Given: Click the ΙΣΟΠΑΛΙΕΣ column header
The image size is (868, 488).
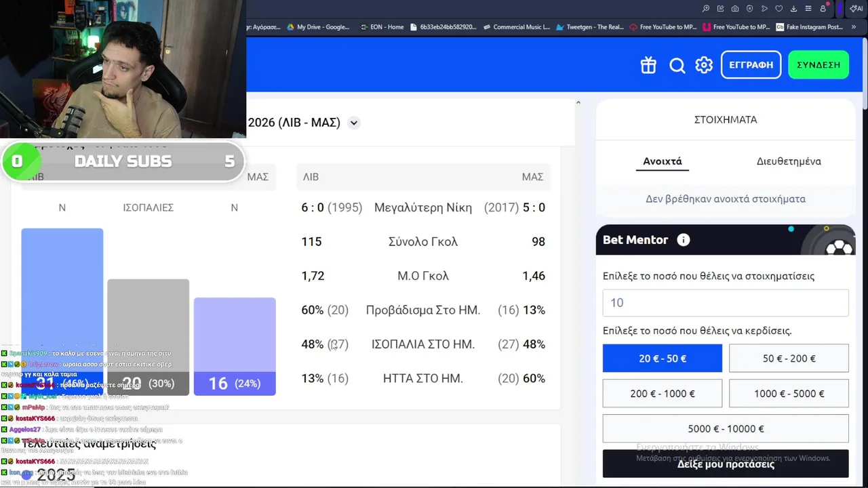Looking at the screenshot, I should click(148, 207).
